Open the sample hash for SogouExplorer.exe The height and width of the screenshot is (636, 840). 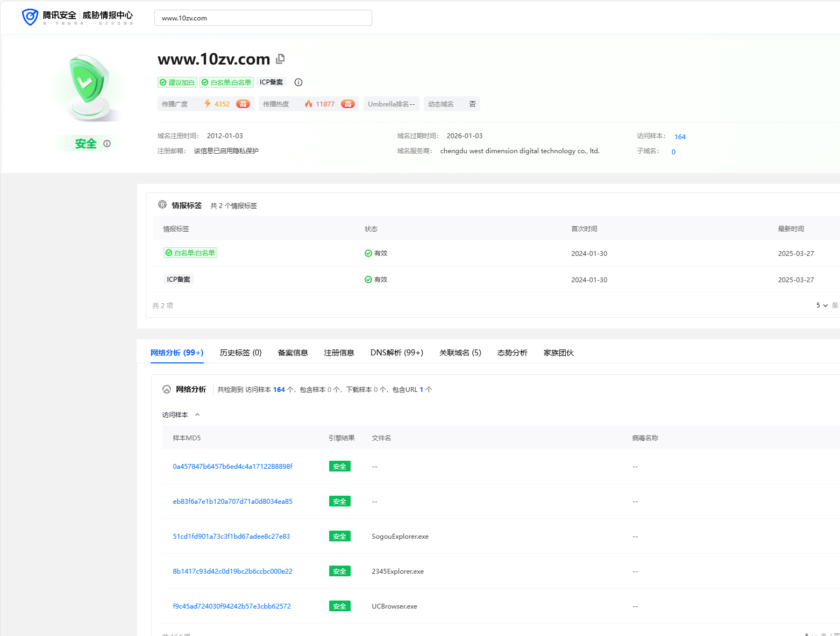coord(231,537)
